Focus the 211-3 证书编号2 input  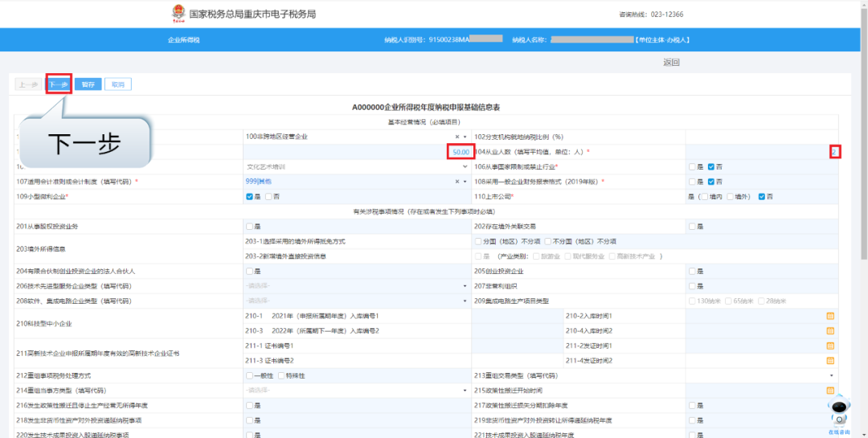tap(517, 361)
